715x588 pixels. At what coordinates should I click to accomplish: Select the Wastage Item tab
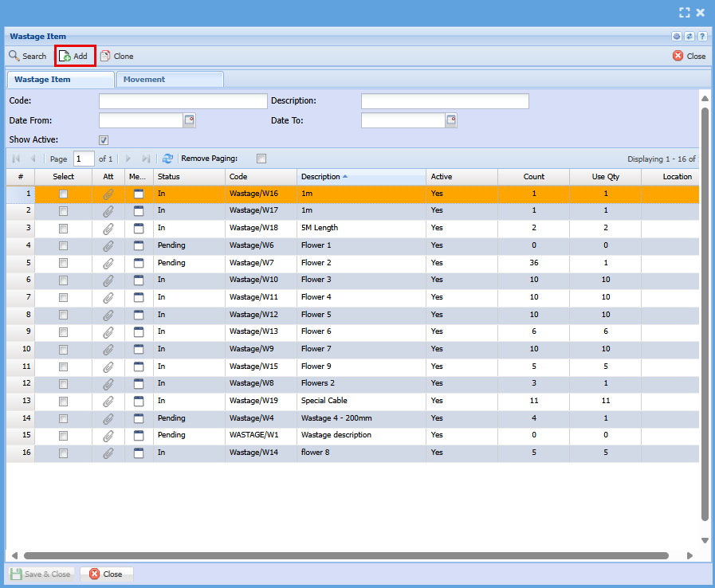pos(42,80)
